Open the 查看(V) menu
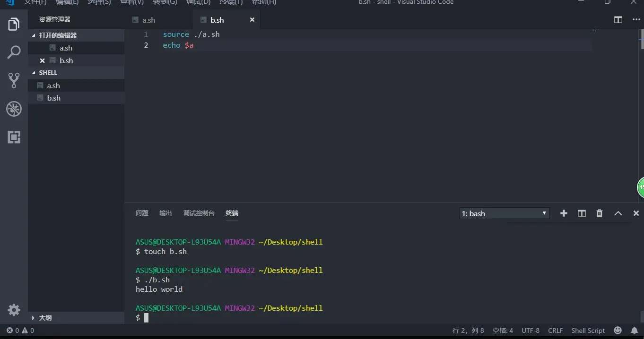 132,2
